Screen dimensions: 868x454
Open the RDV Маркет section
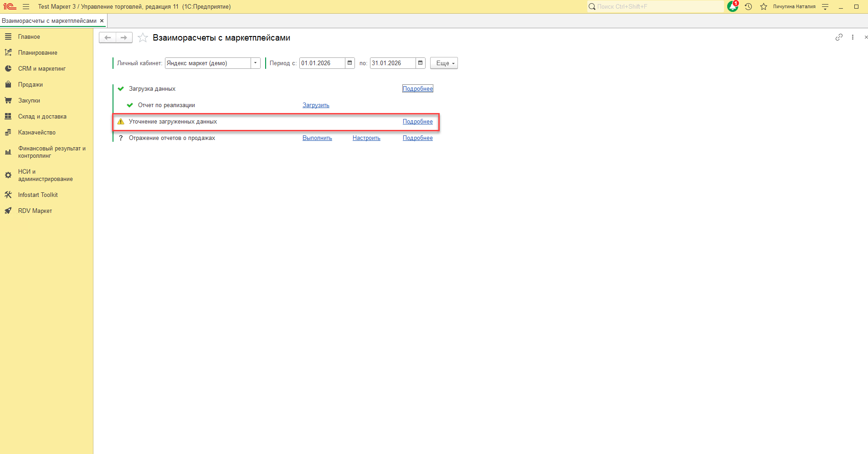coord(46,211)
